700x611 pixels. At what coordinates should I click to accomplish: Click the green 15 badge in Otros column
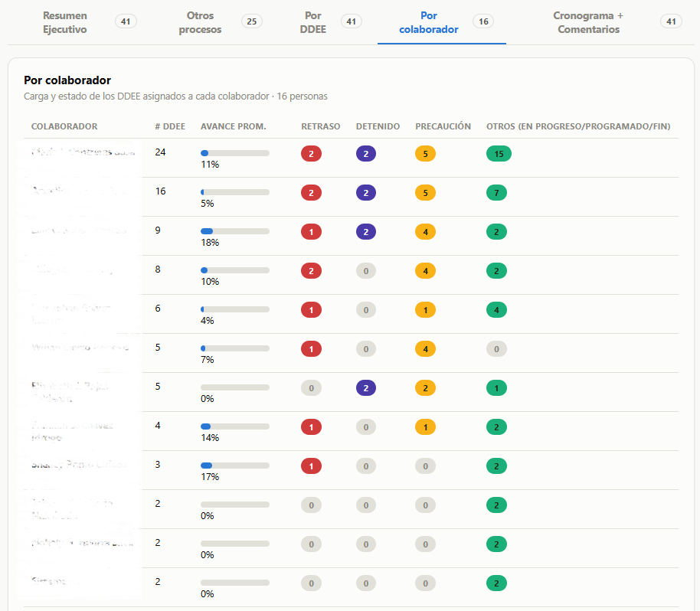499,154
